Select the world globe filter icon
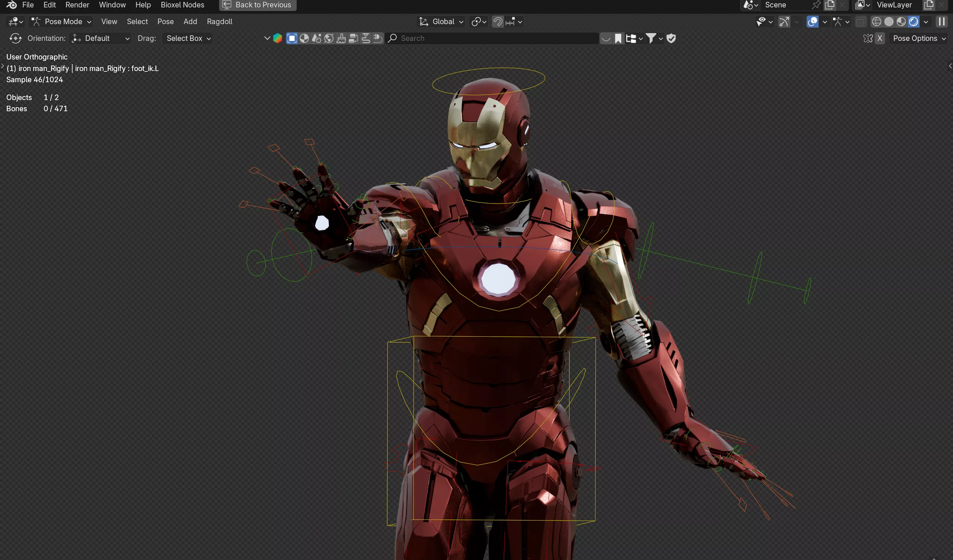Image resolution: width=953 pixels, height=560 pixels. (x=328, y=38)
